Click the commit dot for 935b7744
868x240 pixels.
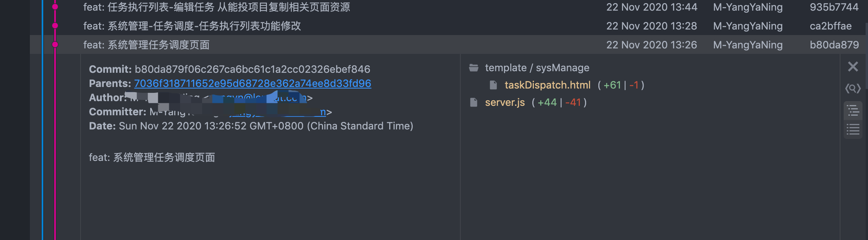55,7
